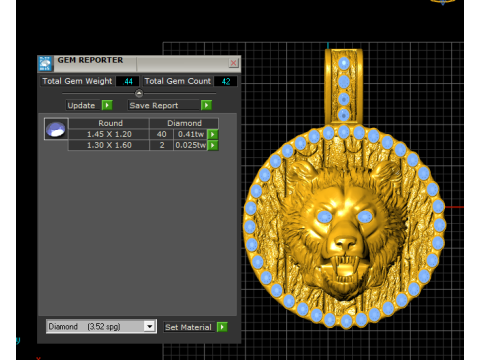480x360 pixels.
Task: Click green arrow next to Save Report
Action: click(x=206, y=105)
